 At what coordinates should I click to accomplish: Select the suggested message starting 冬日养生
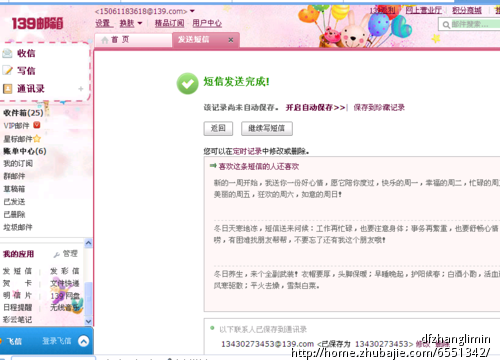click(x=357, y=280)
